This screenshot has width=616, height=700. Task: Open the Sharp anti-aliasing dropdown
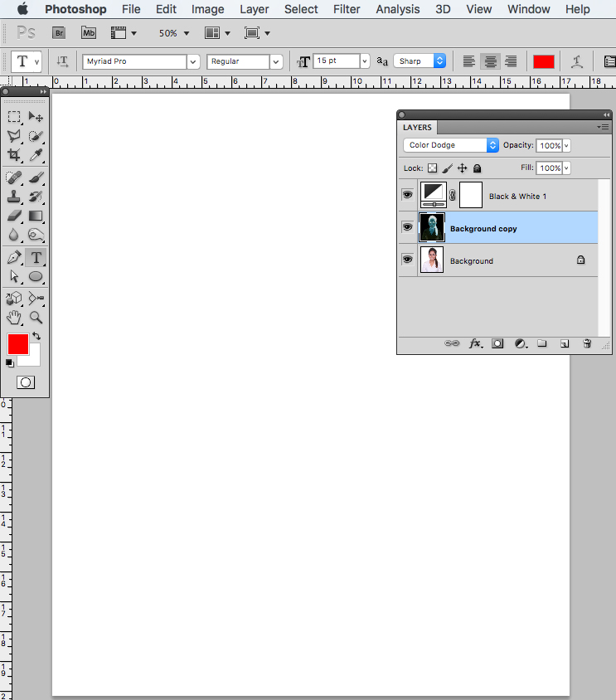tap(420, 61)
